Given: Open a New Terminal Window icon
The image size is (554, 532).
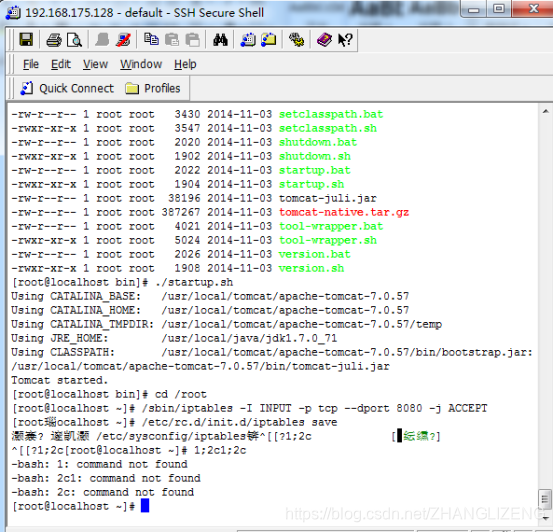Looking at the screenshot, I should click(248, 40).
